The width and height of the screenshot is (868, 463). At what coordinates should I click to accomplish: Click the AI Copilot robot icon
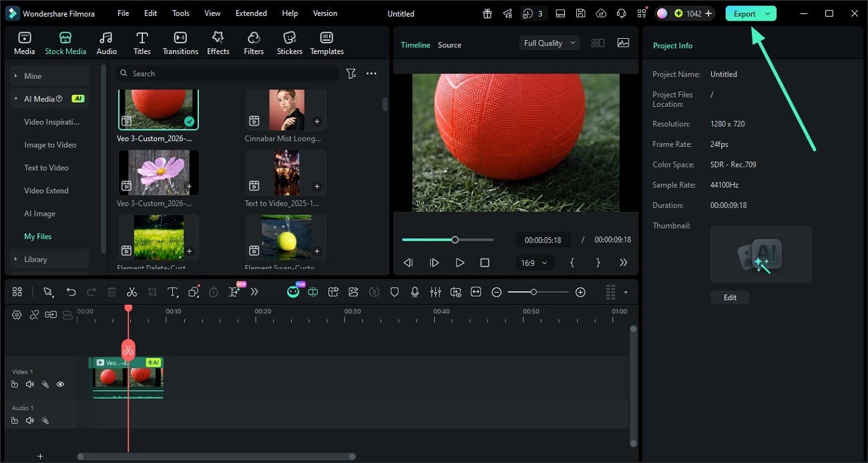(293, 292)
